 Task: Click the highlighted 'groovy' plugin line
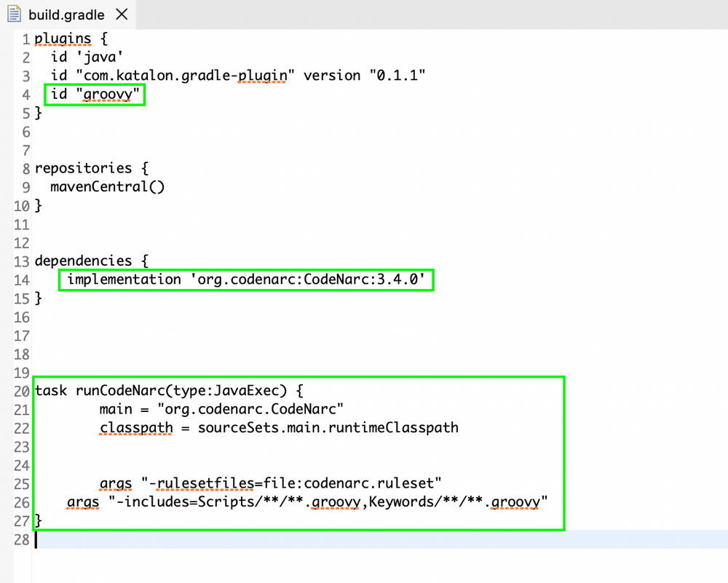[x=95, y=94]
